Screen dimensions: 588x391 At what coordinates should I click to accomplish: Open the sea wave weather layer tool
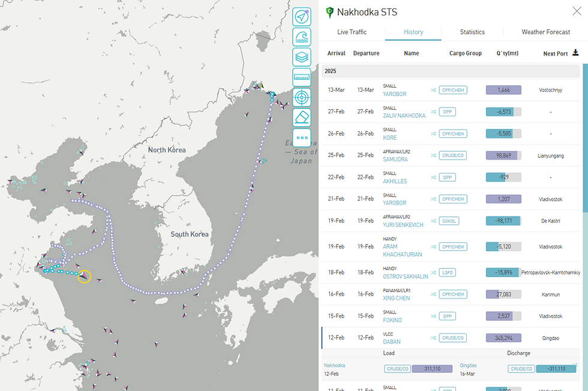pos(302,37)
